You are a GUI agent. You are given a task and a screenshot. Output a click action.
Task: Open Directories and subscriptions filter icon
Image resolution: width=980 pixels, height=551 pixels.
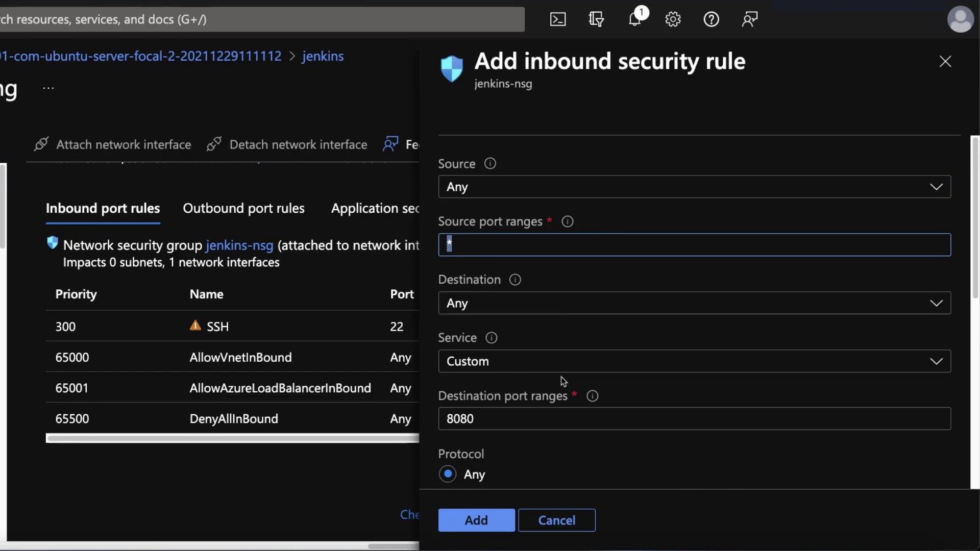coord(596,19)
